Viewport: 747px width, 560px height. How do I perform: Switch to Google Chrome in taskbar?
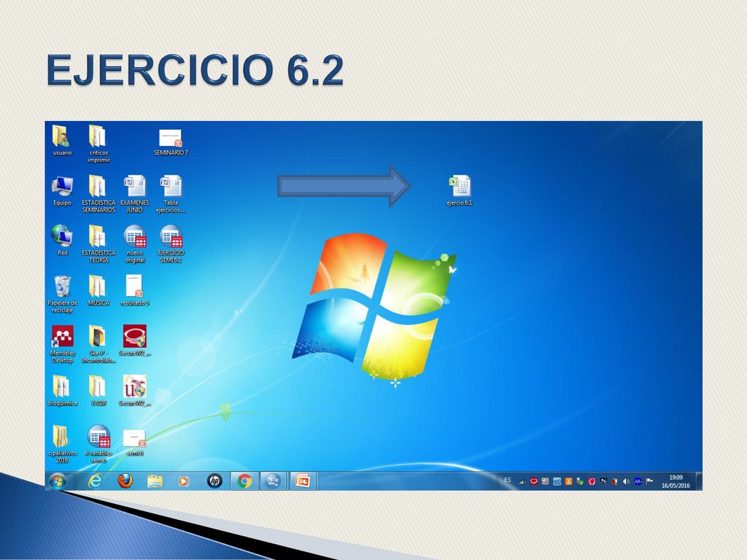point(244,481)
